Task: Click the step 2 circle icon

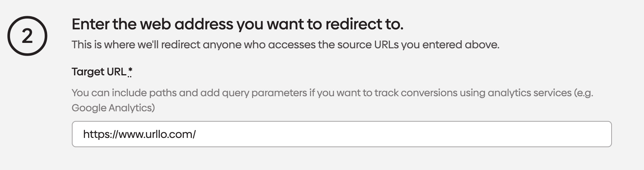Action: (27, 36)
